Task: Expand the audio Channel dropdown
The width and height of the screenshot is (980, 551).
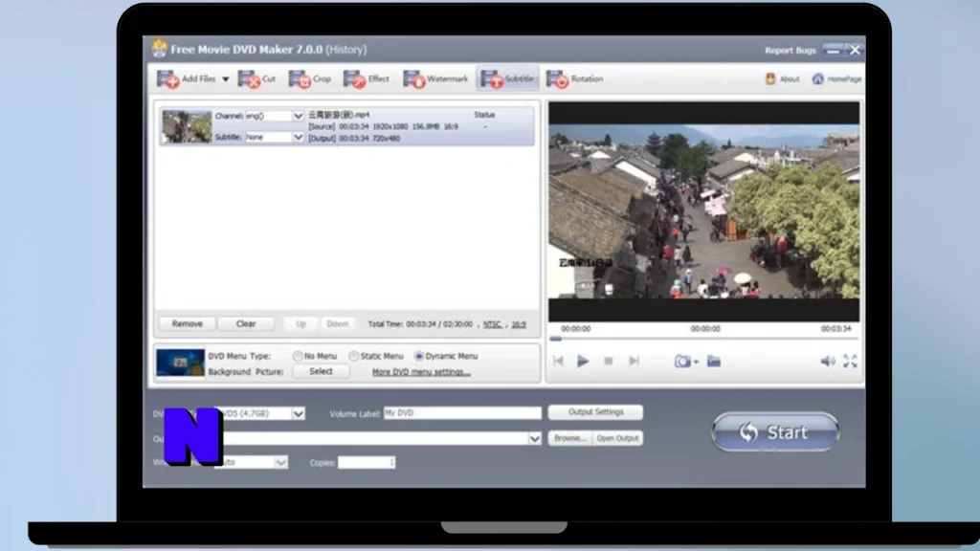Action: tap(298, 116)
